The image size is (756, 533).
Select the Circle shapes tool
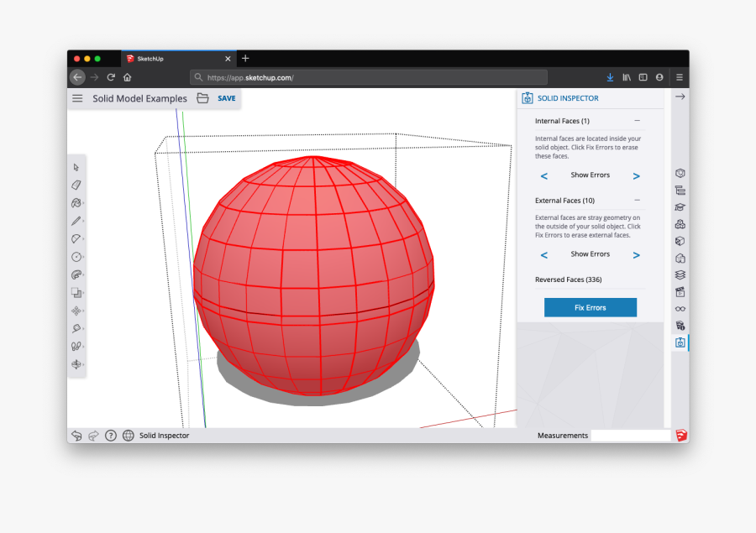pyautogui.click(x=76, y=256)
